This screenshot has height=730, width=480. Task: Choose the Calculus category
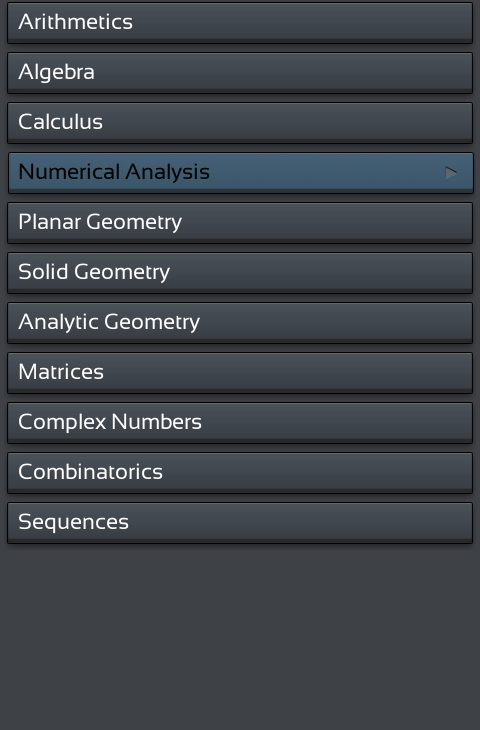click(x=240, y=122)
